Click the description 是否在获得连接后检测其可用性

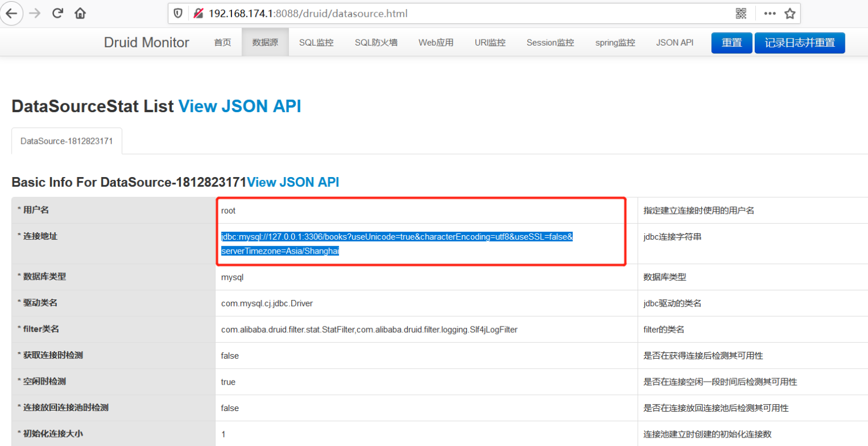coord(704,356)
